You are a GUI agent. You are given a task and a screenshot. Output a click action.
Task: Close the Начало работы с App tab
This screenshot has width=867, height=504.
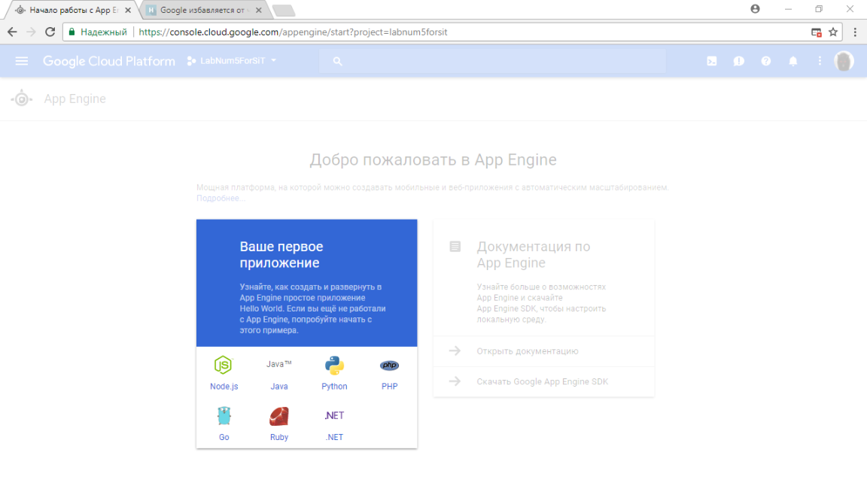pyautogui.click(x=128, y=10)
